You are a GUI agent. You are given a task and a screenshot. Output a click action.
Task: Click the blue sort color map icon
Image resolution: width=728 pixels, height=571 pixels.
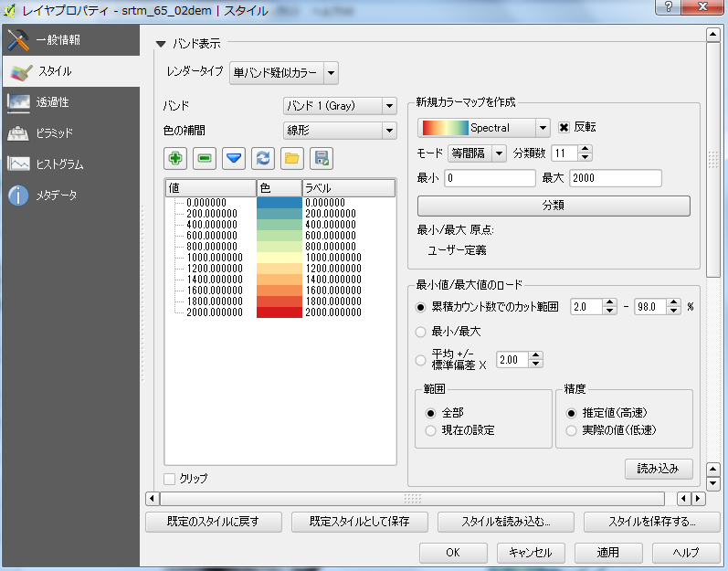[x=234, y=158]
